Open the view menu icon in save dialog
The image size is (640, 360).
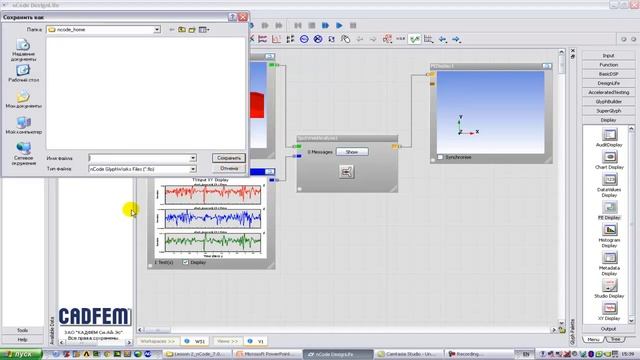(204, 29)
